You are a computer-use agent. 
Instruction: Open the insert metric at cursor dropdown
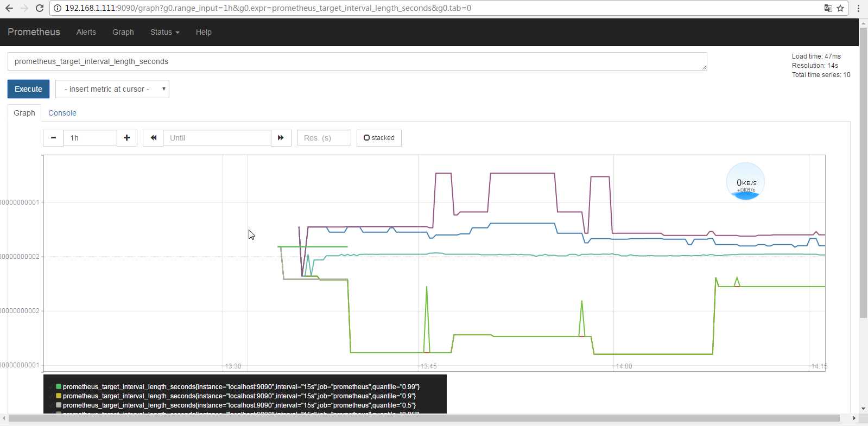[x=112, y=89]
